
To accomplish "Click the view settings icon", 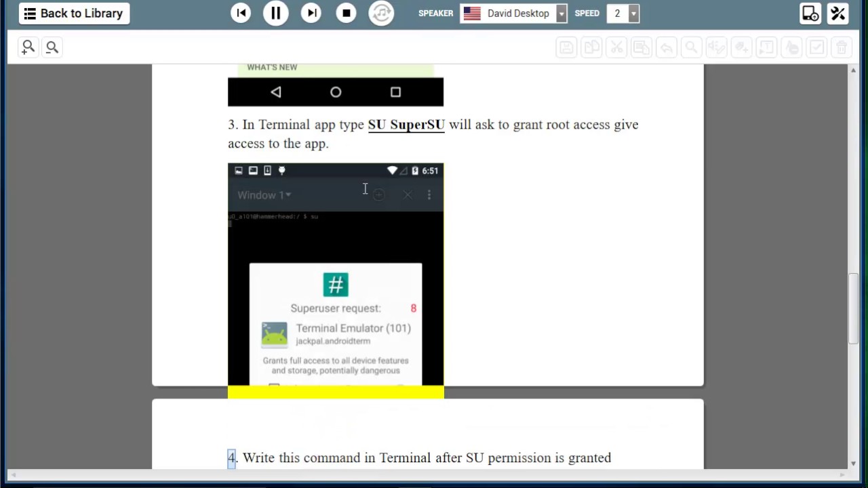I will tap(811, 14).
